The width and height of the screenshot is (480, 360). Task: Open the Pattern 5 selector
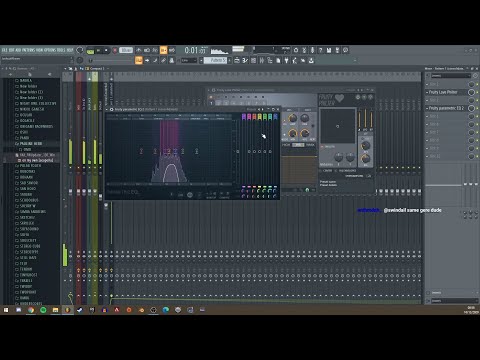tap(216, 60)
